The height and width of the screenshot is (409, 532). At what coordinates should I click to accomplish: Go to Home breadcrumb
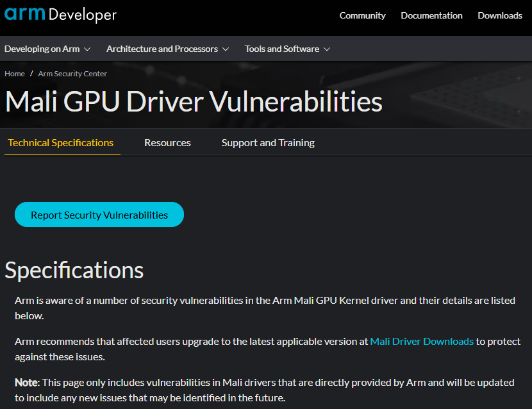click(x=15, y=74)
